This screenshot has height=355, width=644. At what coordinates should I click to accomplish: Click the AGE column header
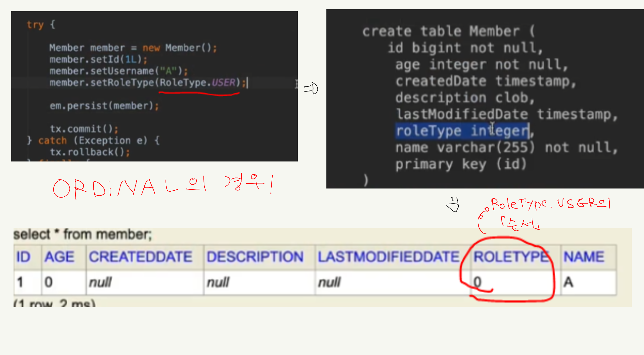pyautogui.click(x=59, y=257)
